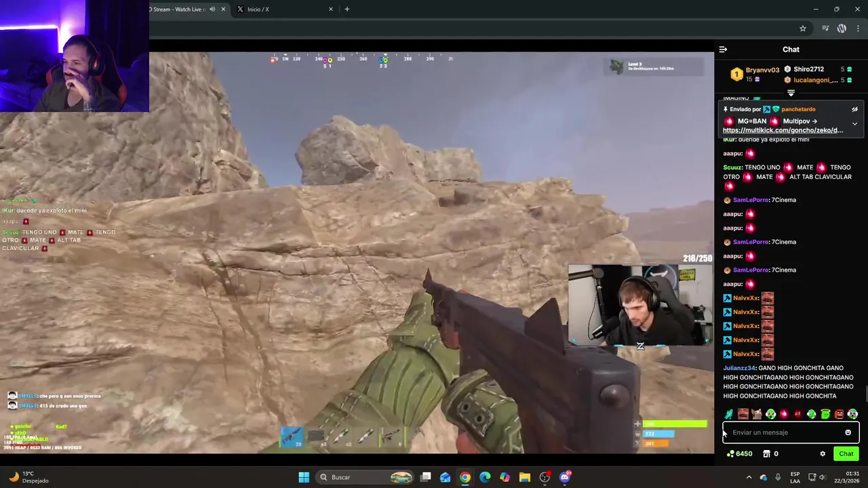868x488 pixels.
Task: Switch to the Stream - Watch Live tab
Action: click(183, 9)
